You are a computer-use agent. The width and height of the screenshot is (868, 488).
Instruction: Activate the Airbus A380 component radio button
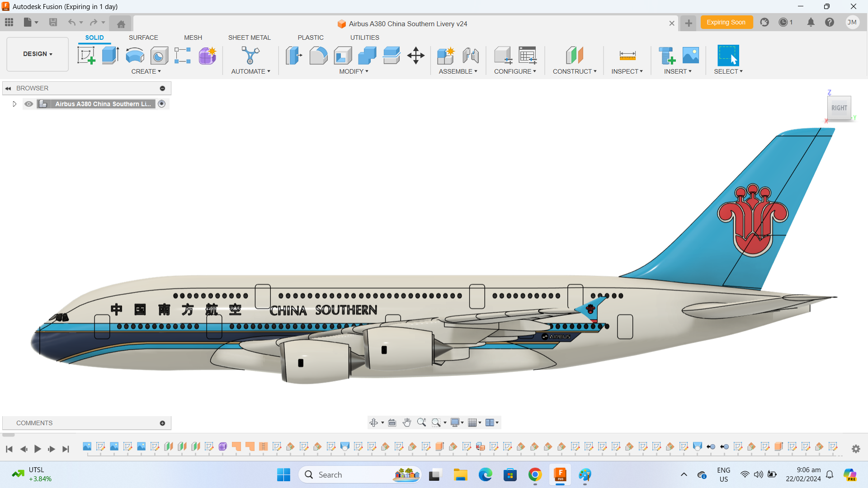click(x=162, y=104)
